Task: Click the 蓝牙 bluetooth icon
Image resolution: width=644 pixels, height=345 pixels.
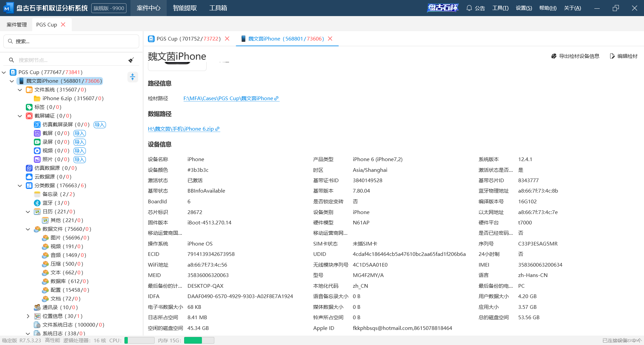Action: click(37, 203)
